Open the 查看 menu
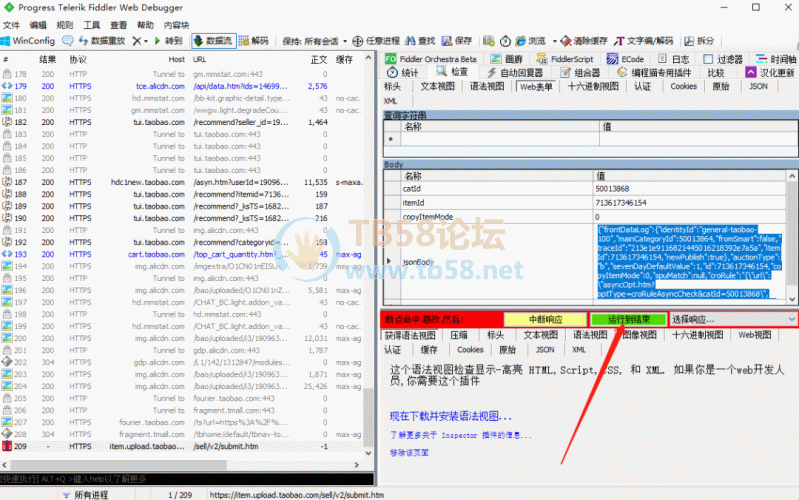 point(118,25)
